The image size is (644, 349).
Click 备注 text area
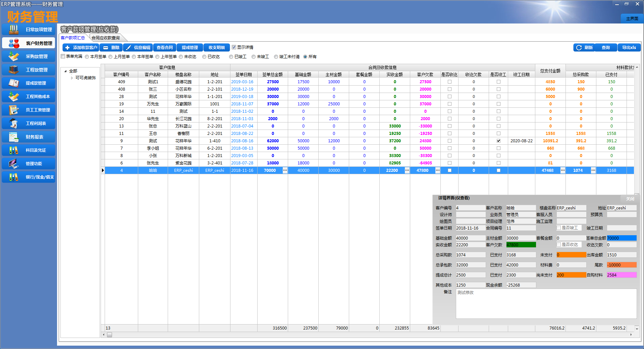click(546, 304)
